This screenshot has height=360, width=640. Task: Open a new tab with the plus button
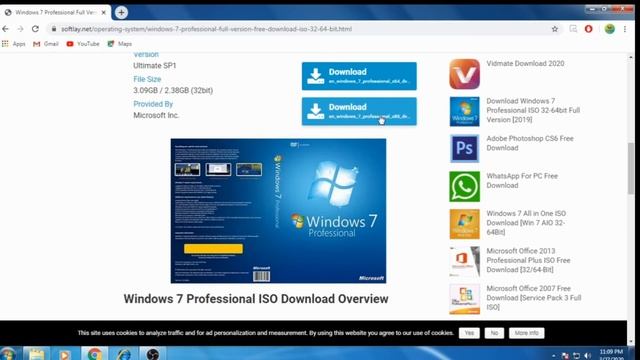pos(121,13)
